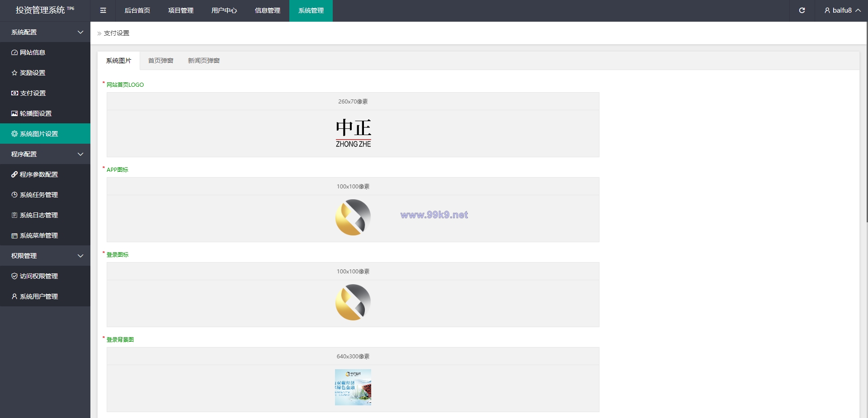
Task: Click the 网站首页LOGO field label
Action: [125, 85]
